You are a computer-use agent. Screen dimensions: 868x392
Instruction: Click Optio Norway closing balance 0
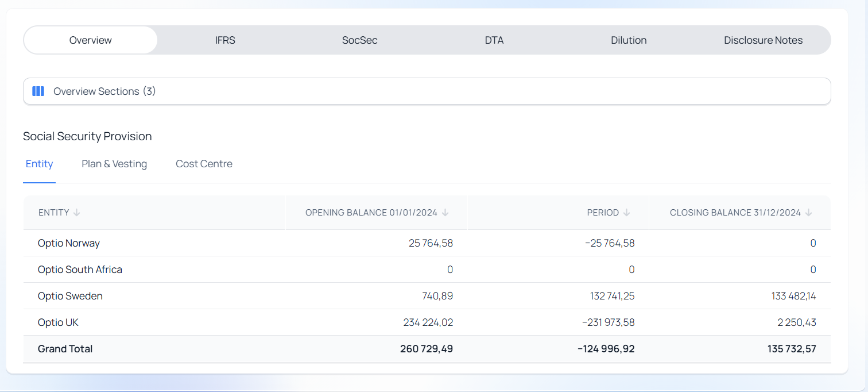coord(813,243)
